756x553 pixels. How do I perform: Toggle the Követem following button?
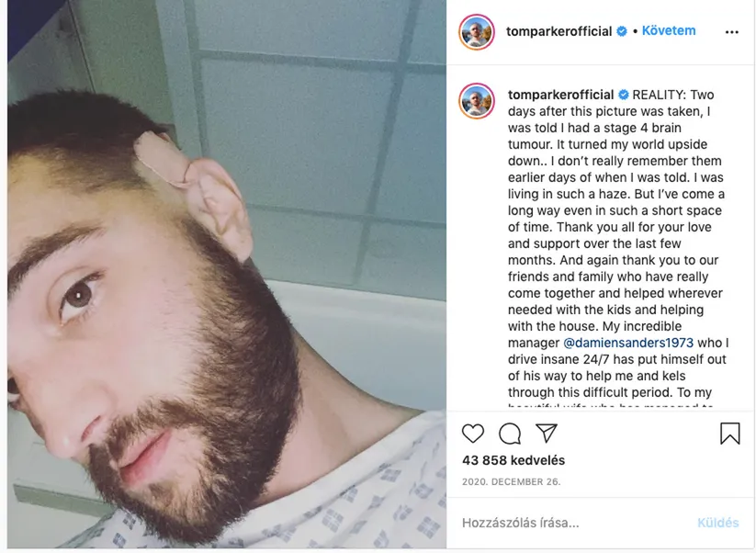(x=668, y=31)
